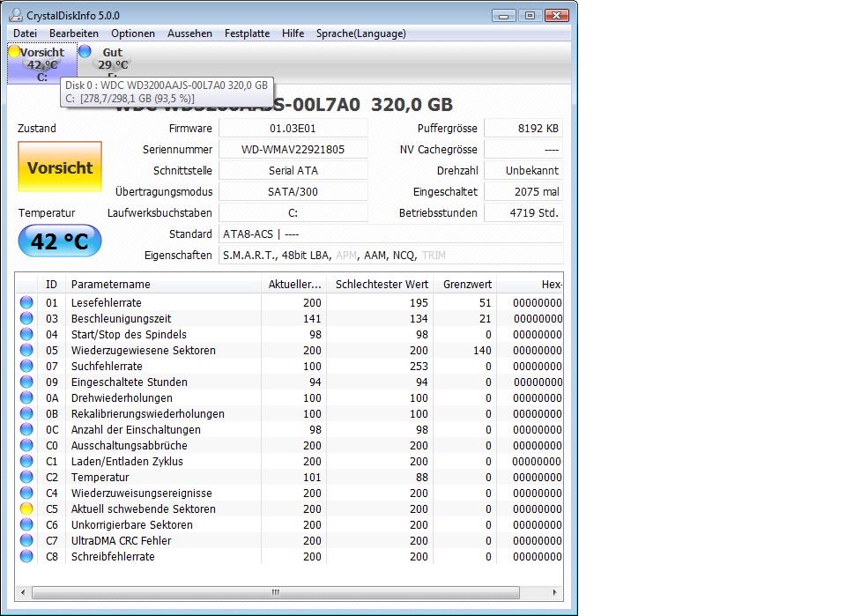Click the status icon for Unkorrigierbare Sektoren
This screenshot has height=616, width=846.
(26, 524)
